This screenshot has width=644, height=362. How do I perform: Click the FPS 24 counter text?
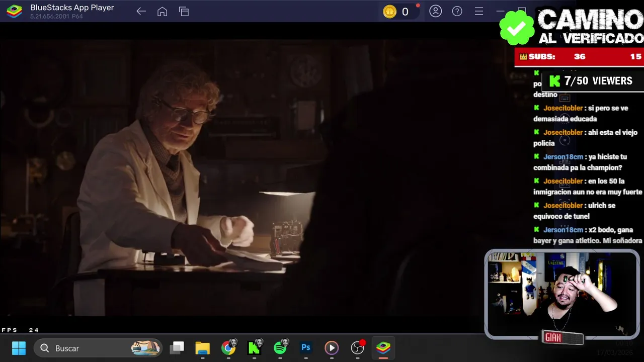[x=20, y=330]
